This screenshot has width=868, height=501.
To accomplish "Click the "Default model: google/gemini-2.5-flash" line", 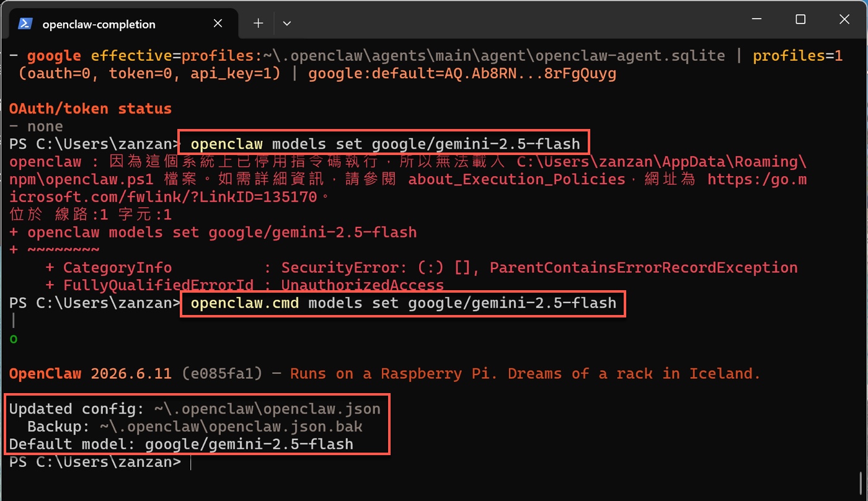I will pos(181,445).
